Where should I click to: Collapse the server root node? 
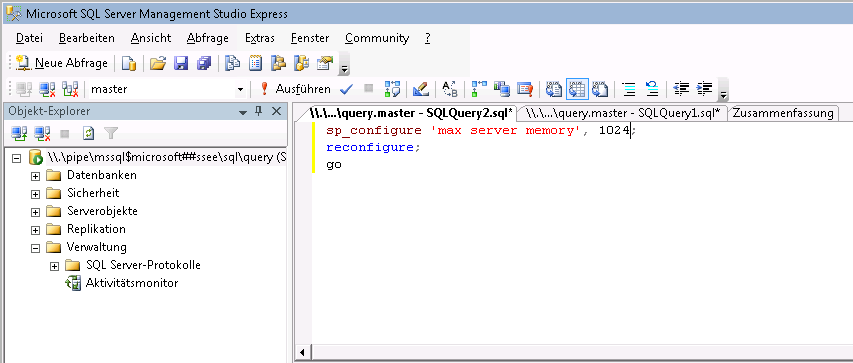(16, 158)
